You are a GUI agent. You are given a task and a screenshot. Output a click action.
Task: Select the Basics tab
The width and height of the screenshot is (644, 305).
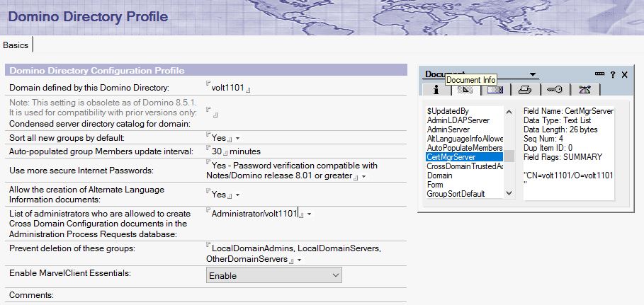click(x=16, y=45)
